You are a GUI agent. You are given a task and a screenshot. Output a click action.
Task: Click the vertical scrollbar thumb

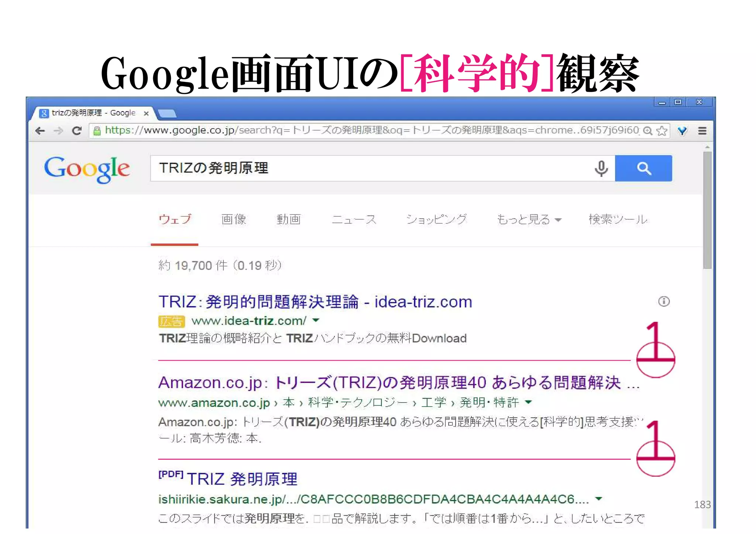707,210
